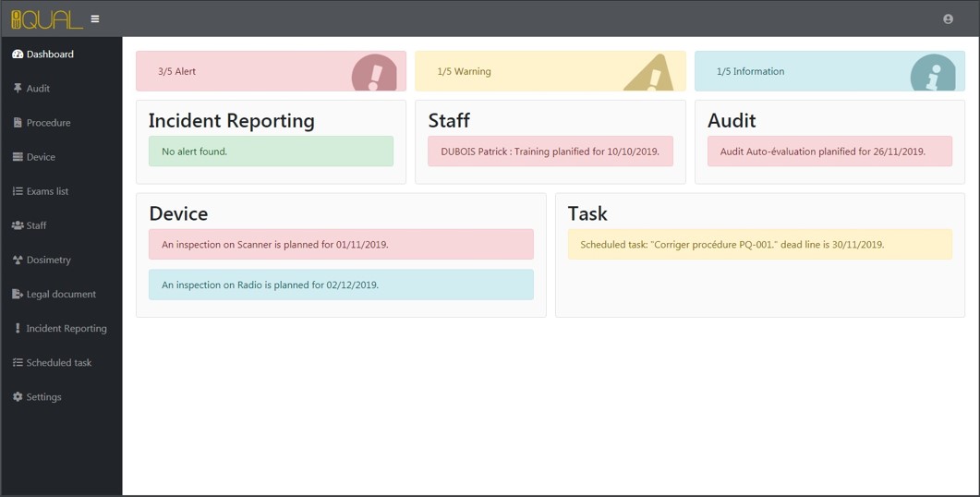
Task: Open the user account icon
Action: 948,18
